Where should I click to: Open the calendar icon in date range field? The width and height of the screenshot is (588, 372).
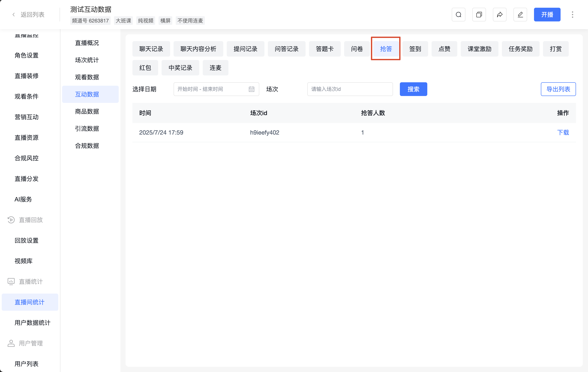252,89
